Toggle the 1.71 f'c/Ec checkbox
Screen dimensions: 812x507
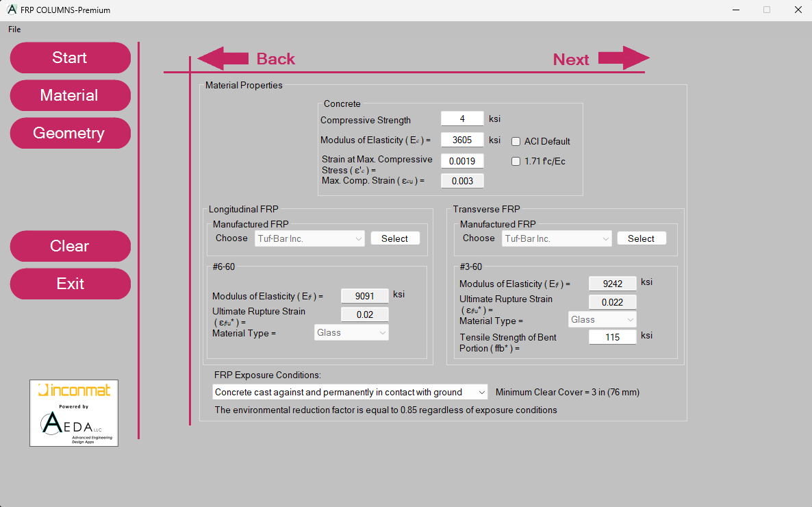(516, 162)
